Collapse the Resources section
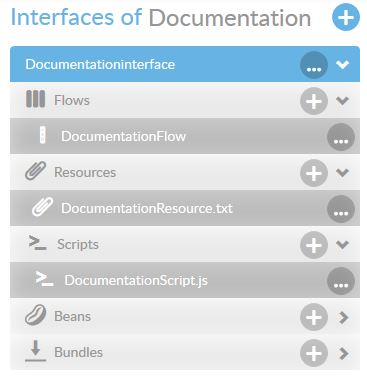Screen dimensions: 367x376 point(342,172)
